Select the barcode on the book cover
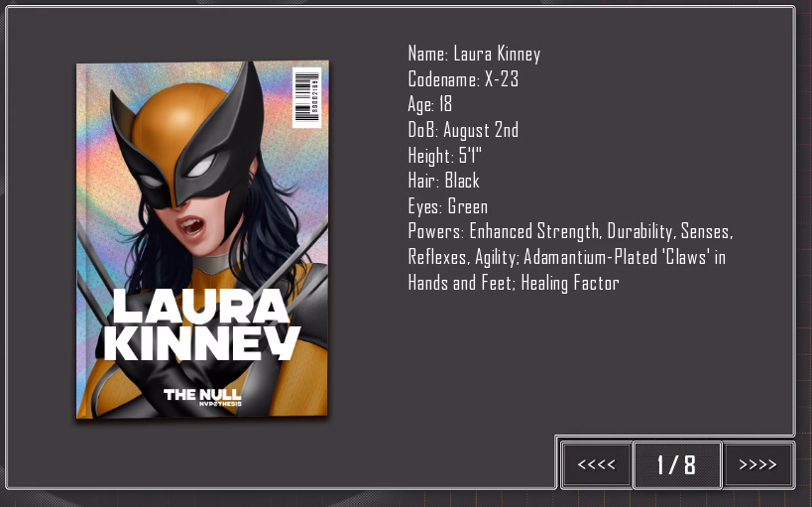The image size is (812, 507). tap(306, 97)
